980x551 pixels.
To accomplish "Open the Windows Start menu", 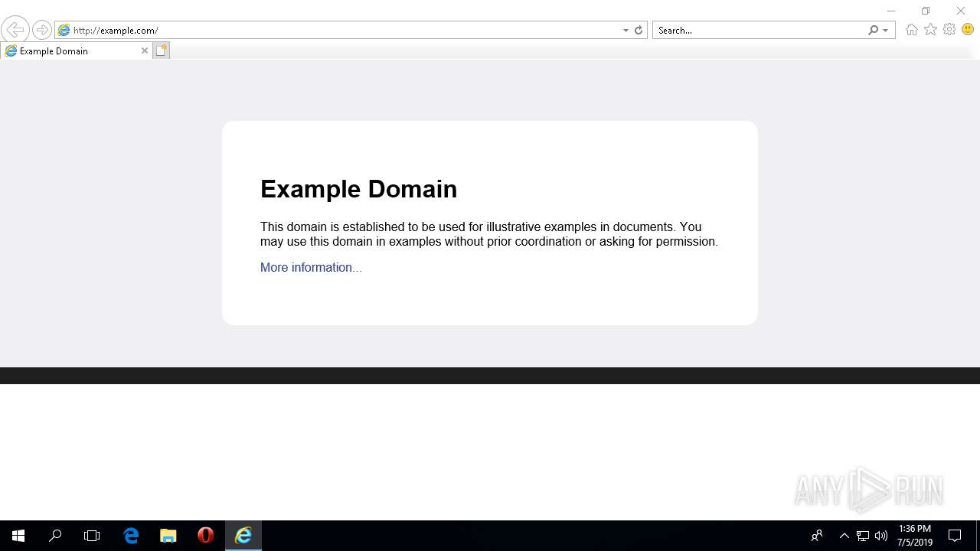I will click(18, 536).
